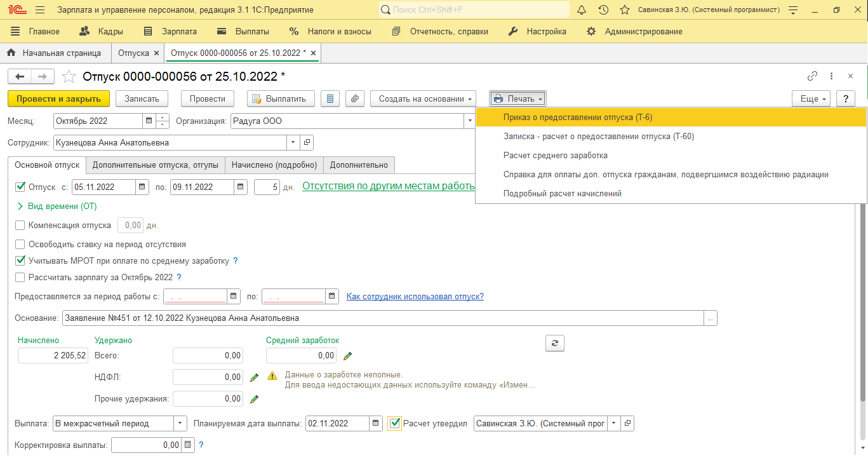
Task: Click the refresh recalculate button icon
Action: pos(554,343)
